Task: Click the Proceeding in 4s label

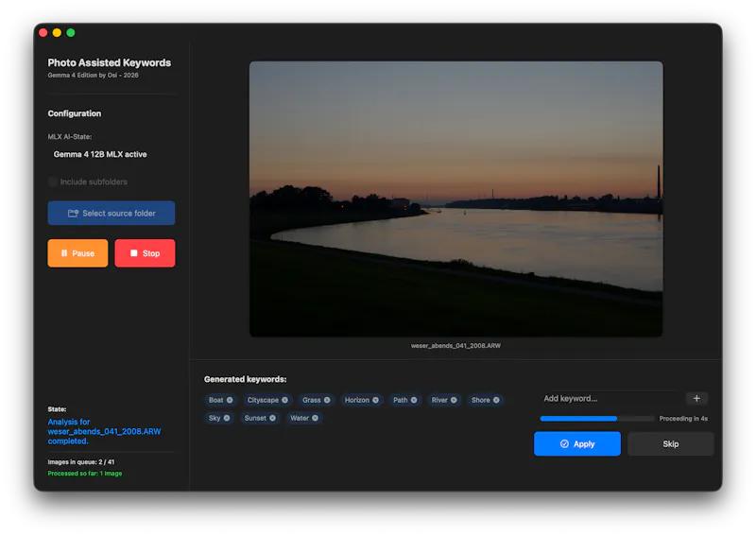Action: (683, 418)
